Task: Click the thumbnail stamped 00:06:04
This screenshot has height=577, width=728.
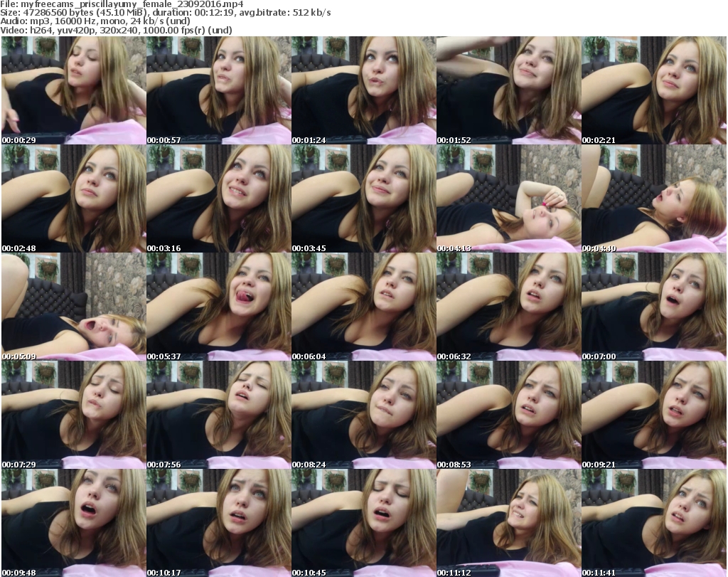Action: 363,307
